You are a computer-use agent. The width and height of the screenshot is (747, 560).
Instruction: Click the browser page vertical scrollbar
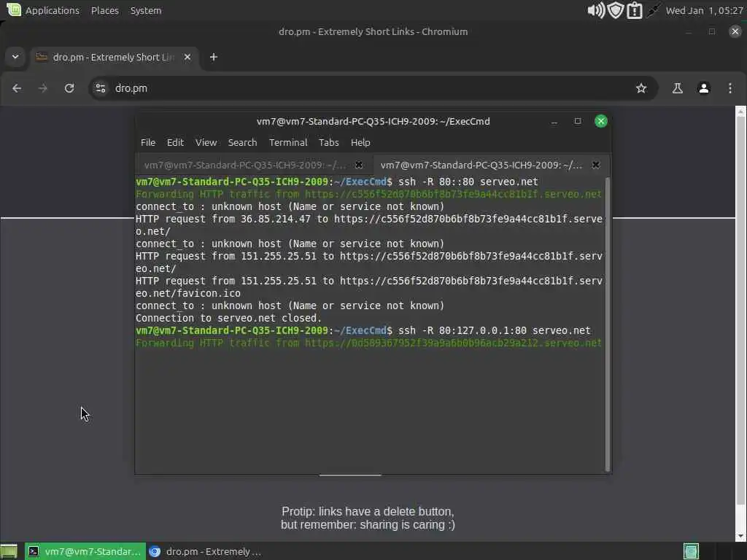pyautogui.click(x=740, y=324)
